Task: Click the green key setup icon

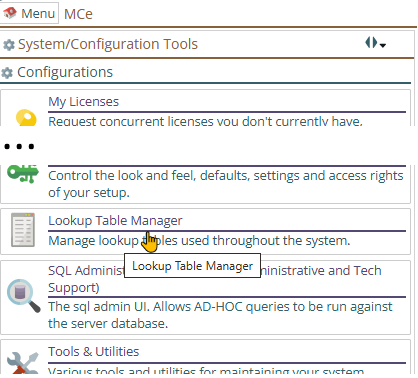Action: click(x=23, y=173)
